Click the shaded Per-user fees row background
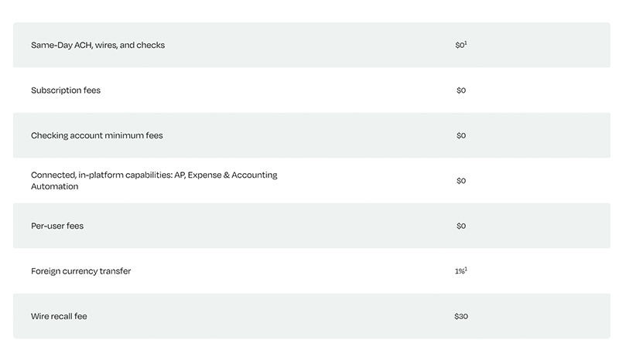 click(x=312, y=226)
